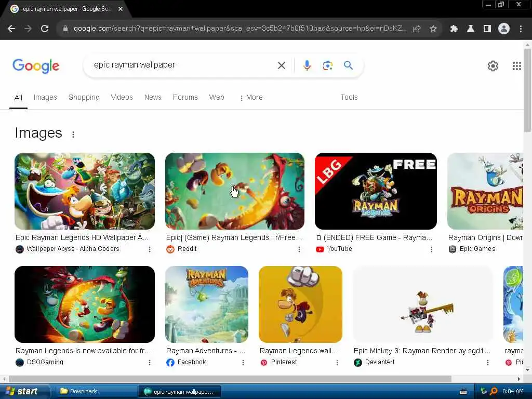Click the URL in the address bar
Screen dimensions: 532x399
pos(239,29)
